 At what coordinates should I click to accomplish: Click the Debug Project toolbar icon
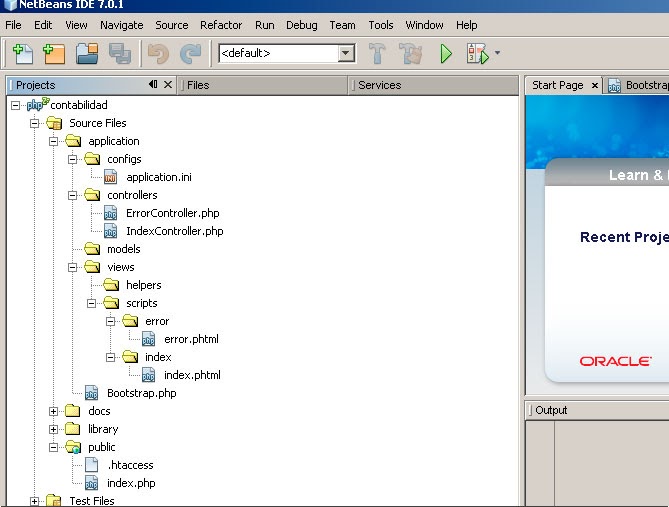pyautogui.click(x=478, y=54)
